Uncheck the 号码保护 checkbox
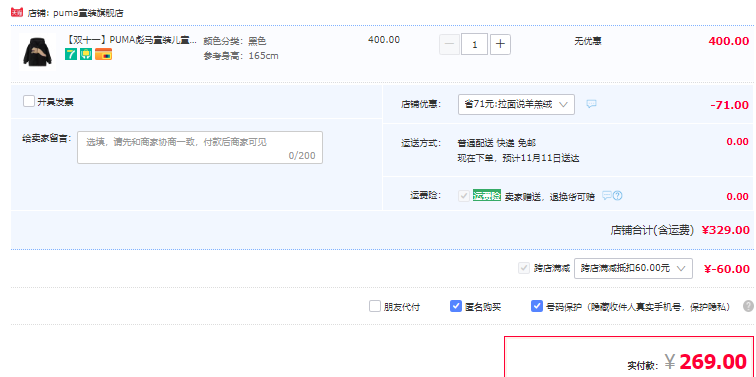This screenshot has width=756, height=377. [x=537, y=306]
